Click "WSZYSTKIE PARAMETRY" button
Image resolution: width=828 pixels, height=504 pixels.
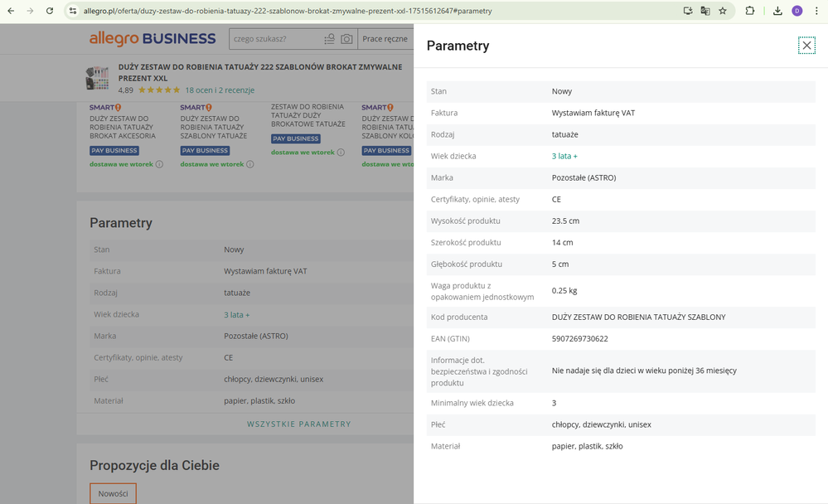coord(298,424)
